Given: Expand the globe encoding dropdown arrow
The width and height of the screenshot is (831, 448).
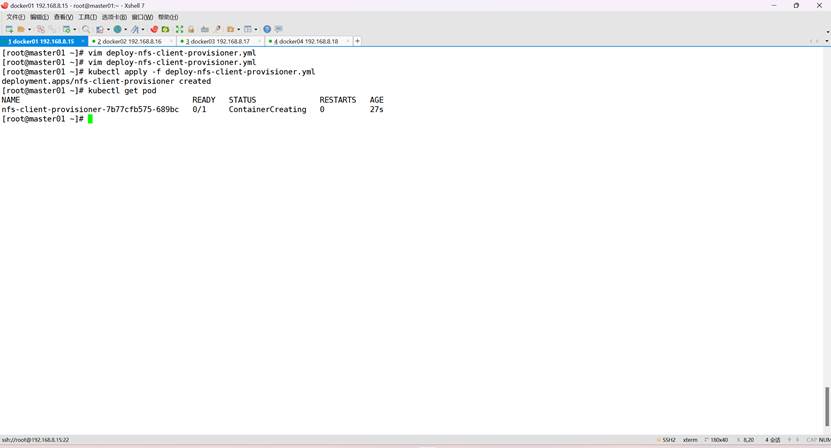Looking at the screenshot, I should point(126,29).
